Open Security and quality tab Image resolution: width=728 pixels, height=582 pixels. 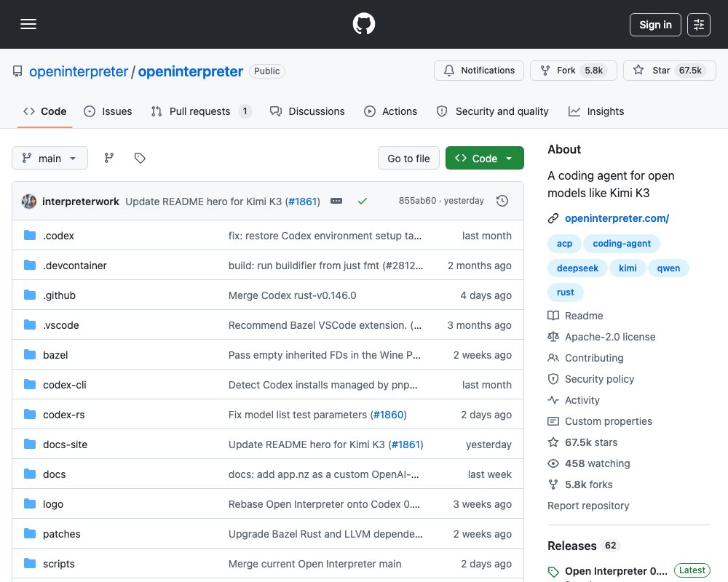pos(493,111)
